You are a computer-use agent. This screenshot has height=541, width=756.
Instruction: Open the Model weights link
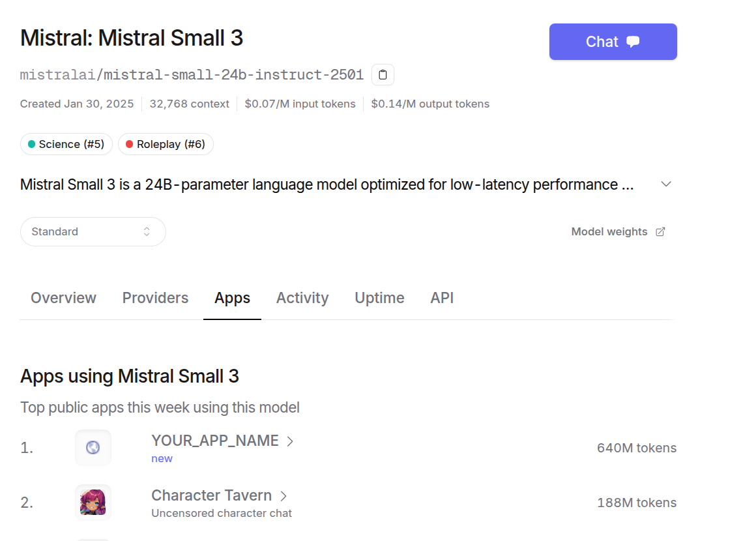618,231
